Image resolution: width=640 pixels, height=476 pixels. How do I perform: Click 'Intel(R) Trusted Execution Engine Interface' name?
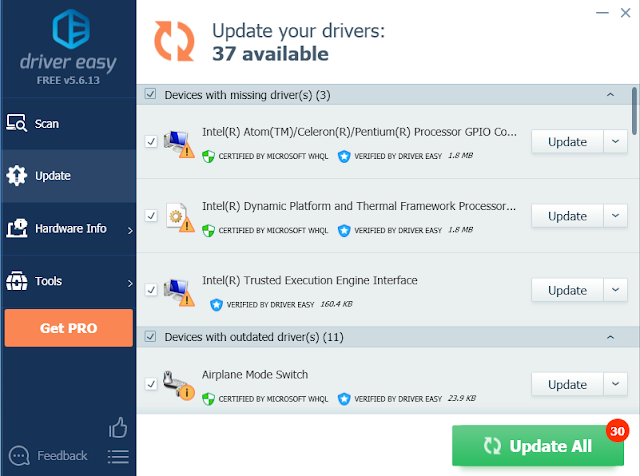click(x=310, y=280)
